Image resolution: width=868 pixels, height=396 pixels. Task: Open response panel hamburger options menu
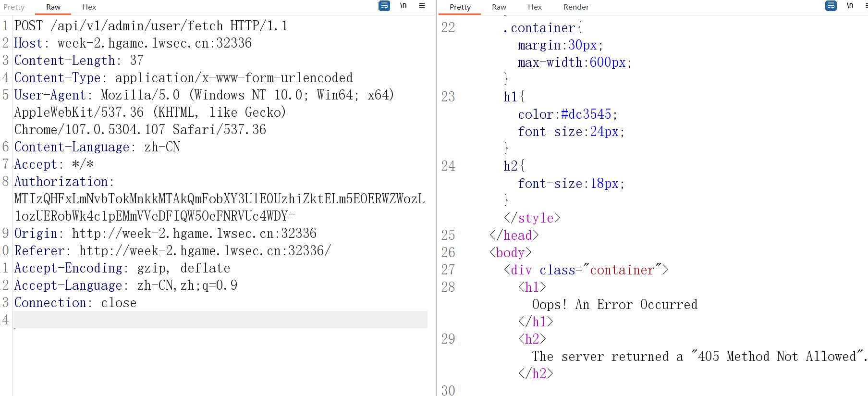866,6
